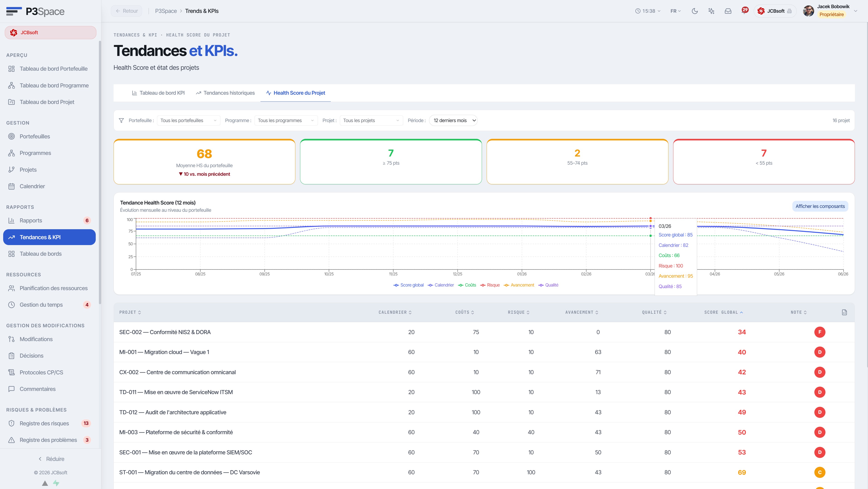Open JCBsoft organization selector in top bar
Screen dimensions: 868x489
click(775, 11)
